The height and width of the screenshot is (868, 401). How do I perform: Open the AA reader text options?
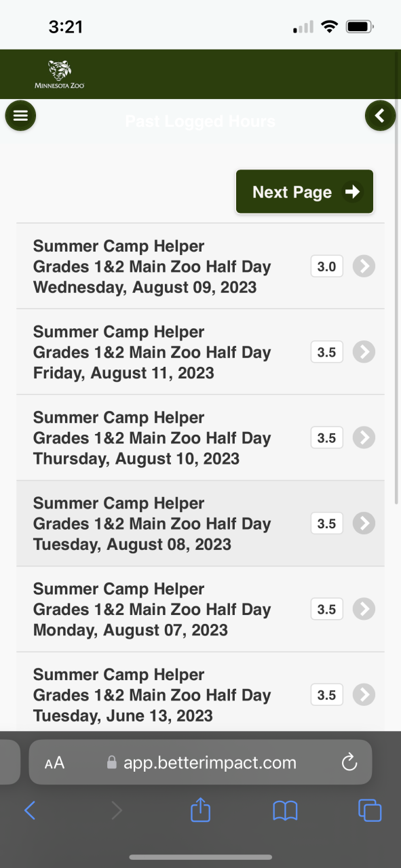(54, 763)
